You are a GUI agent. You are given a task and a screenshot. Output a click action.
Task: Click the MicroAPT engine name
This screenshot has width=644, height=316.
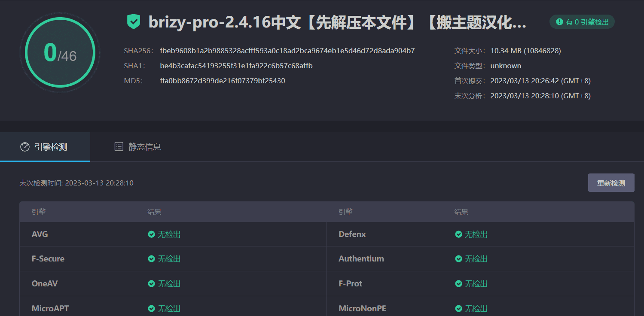point(50,308)
